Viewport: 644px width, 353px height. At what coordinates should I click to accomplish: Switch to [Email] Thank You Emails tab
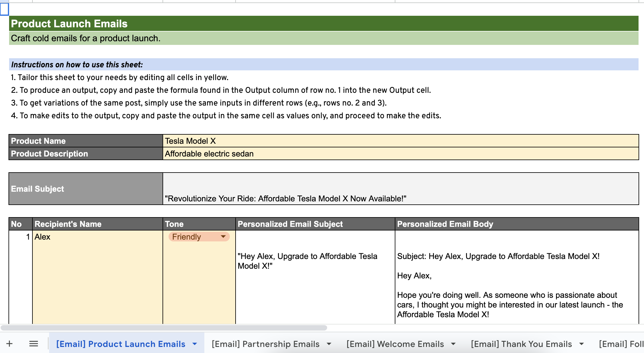coord(522,344)
